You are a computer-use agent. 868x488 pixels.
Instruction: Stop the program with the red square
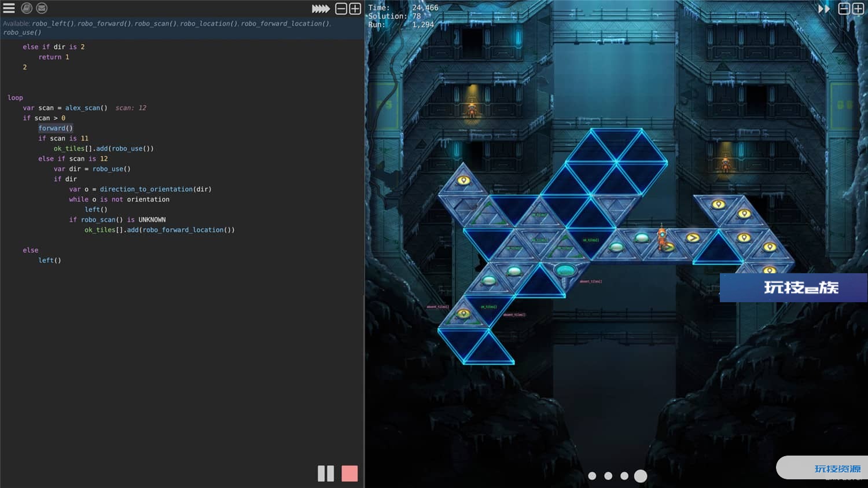click(350, 474)
